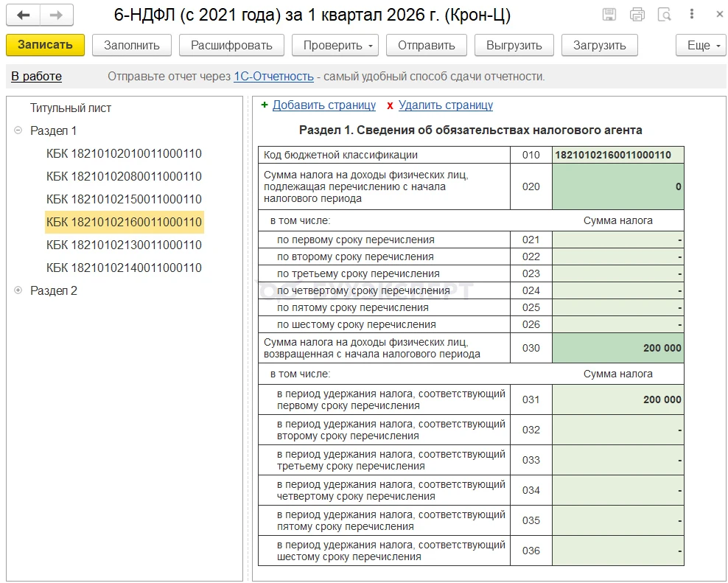Click the line 010 KBK code field
Viewport: 728px width, 583px height.
[x=618, y=155]
